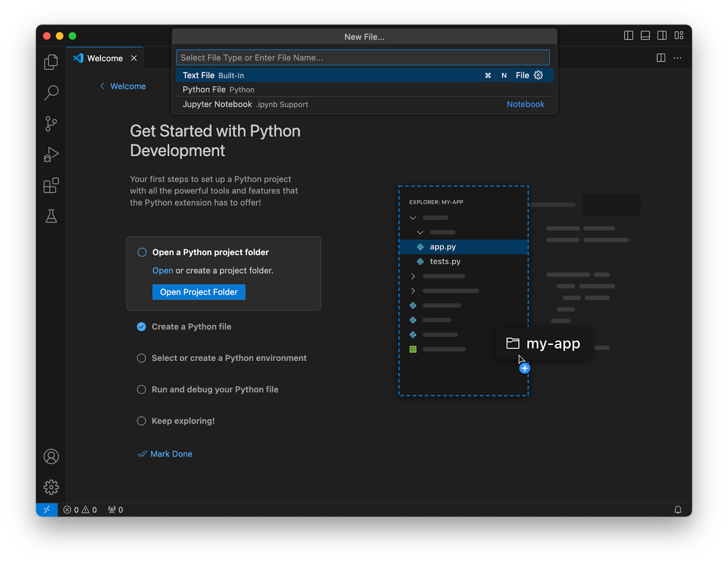
Task: Open the Accounts menu icon
Action: (x=51, y=456)
